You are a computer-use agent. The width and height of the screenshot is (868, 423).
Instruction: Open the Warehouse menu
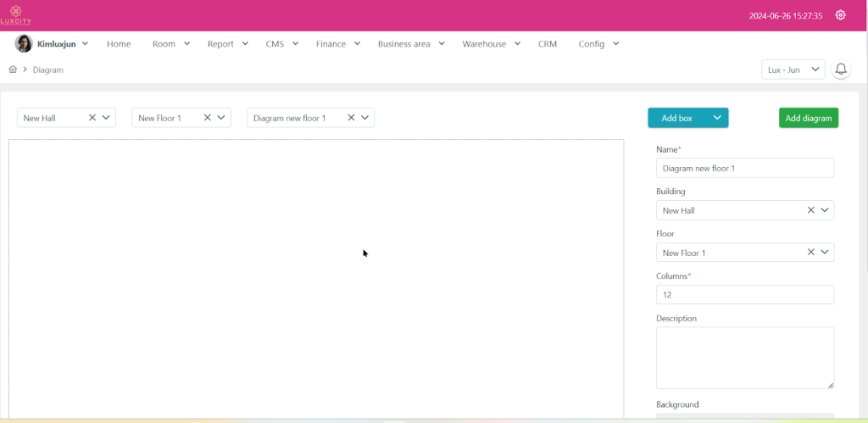pos(491,44)
